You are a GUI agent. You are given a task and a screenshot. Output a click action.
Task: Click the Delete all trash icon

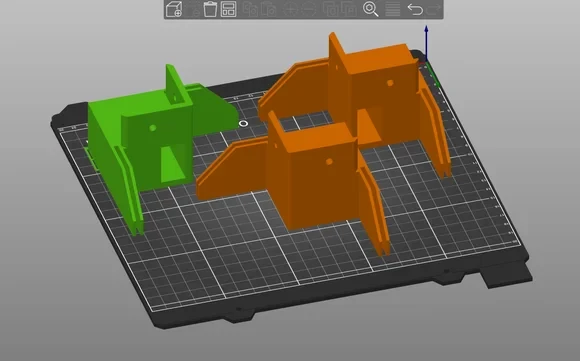(210, 9)
